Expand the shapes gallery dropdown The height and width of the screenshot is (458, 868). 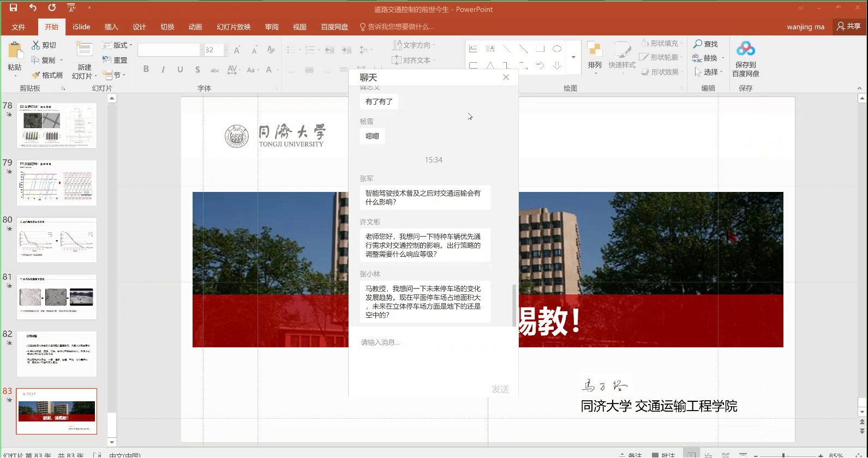point(573,57)
